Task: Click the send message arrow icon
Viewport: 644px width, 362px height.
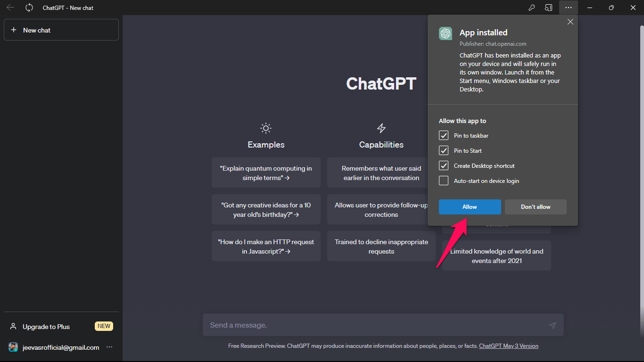Action: click(x=553, y=325)
